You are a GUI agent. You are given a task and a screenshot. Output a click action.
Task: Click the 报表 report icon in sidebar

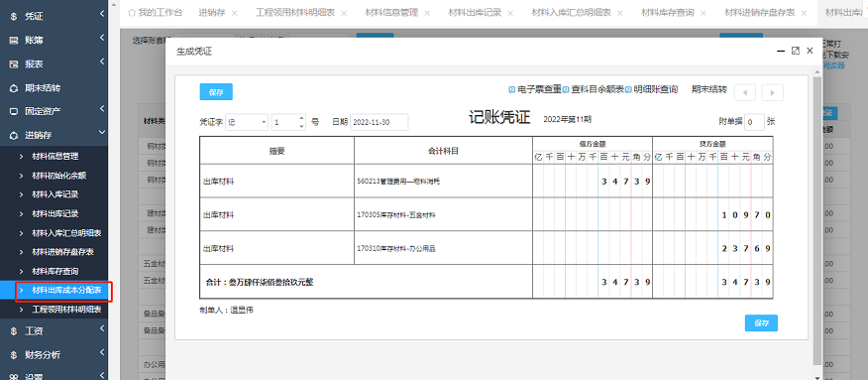point(14,64)
